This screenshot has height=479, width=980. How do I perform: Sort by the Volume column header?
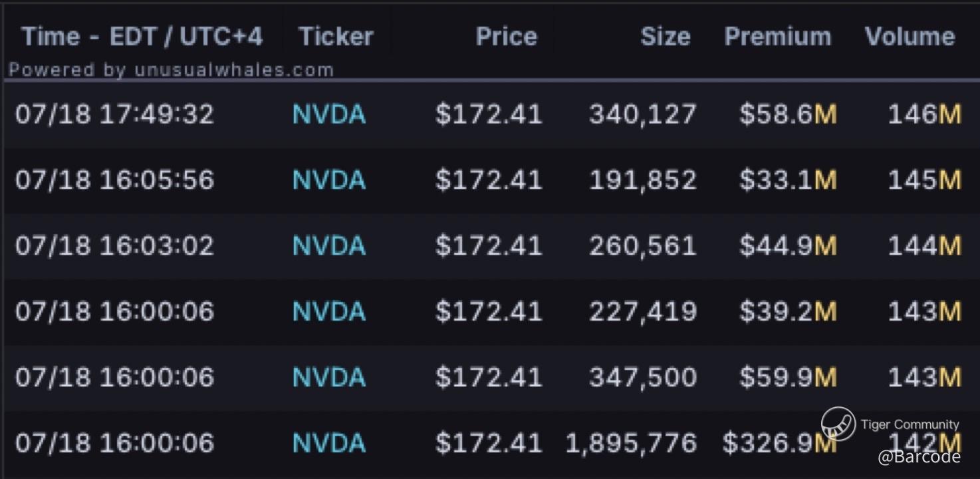pos(910,36)
